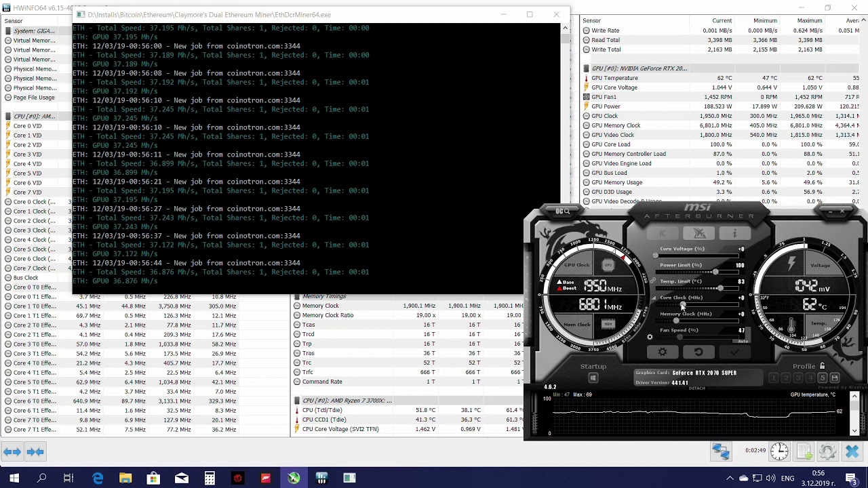Screen dimensions: 868x488
Task: Click the HWiNFO clock reset timer icon
Action: point(779,451)
